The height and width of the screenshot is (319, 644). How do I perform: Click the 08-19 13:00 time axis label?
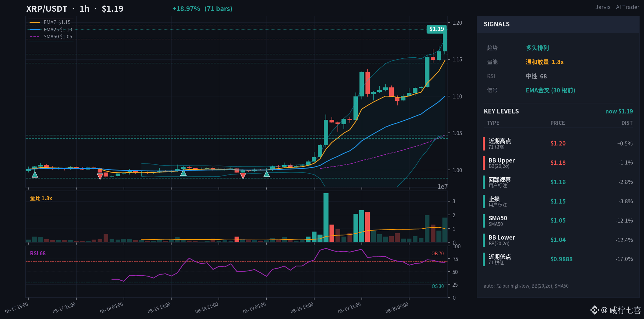[x=302, y=308]
